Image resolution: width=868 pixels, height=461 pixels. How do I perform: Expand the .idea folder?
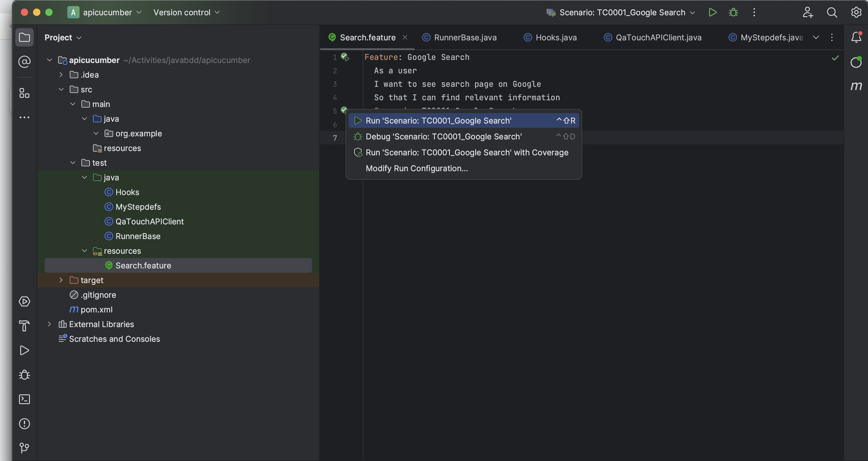[61, 75]
